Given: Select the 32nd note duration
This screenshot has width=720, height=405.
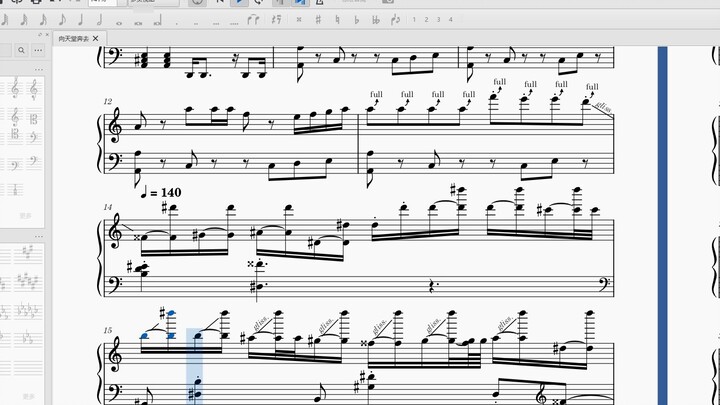Looking at the screenshot, I should click(x=24, y=20).
